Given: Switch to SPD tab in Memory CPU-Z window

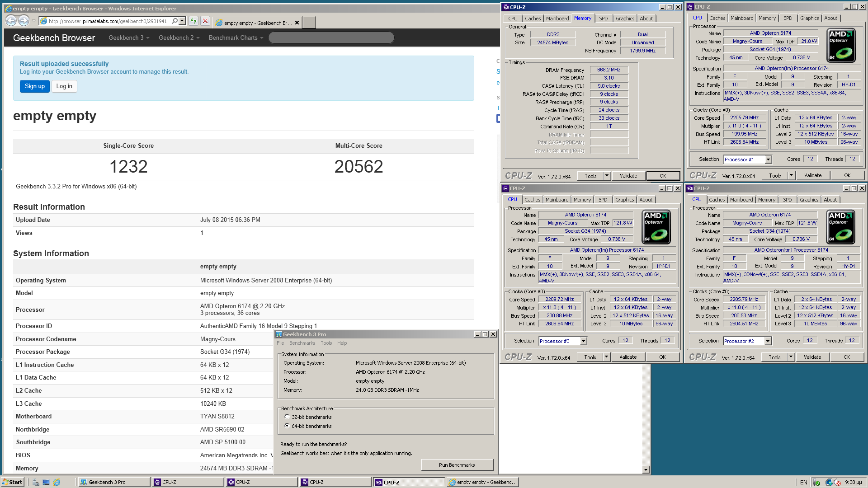Looking at the screenshot, I should [604, 19].
